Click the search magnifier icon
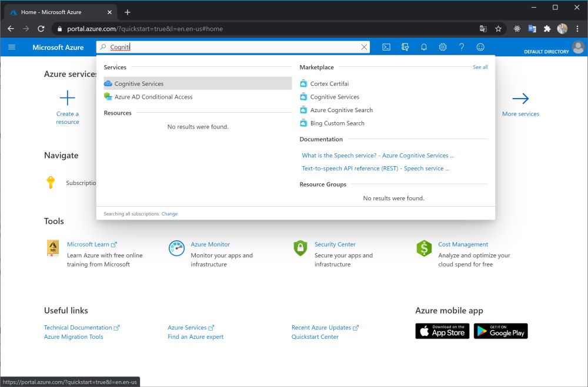Image resolution: width=588 pixels, height=387 pixels. coord(103,47)
